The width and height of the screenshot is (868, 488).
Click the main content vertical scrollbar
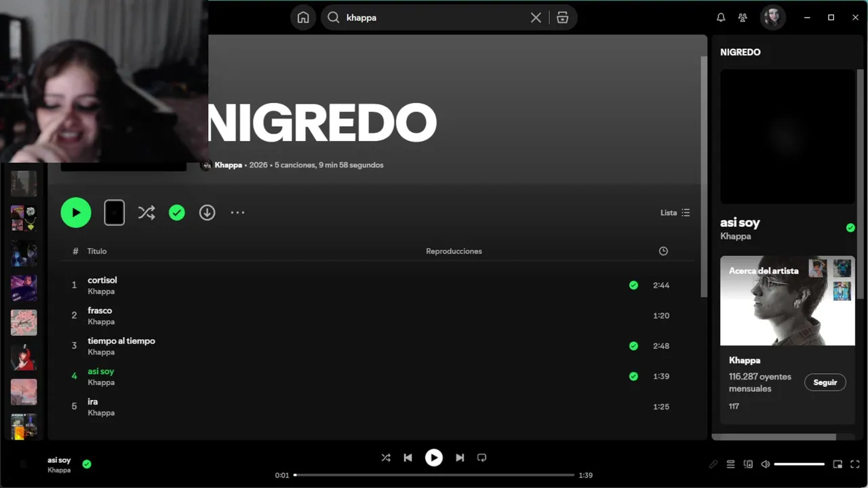click(x=704, y=176)
